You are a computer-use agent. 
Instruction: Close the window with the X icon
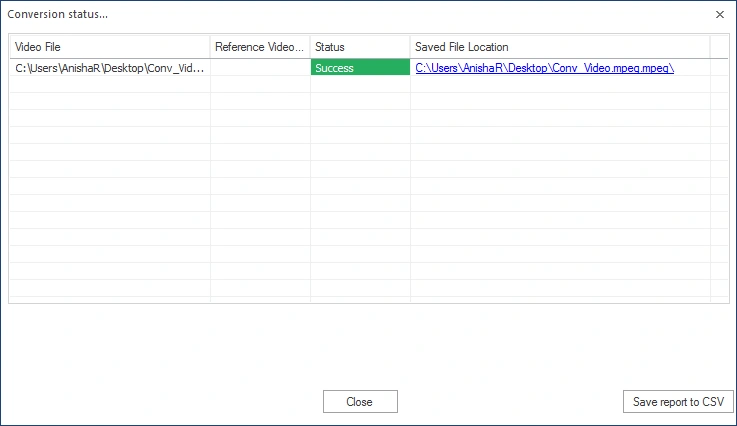[x=720, y=15]
